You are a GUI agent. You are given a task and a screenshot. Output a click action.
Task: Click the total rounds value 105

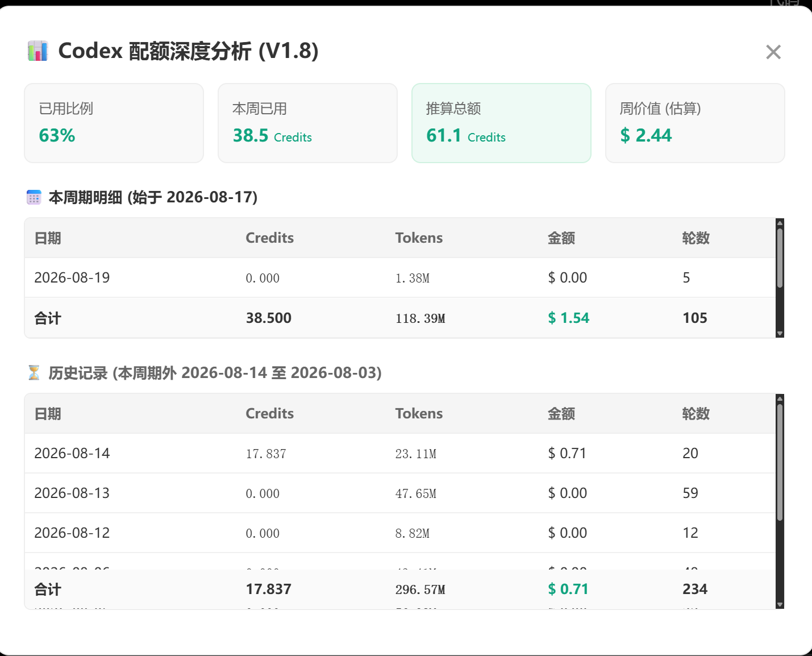pyautogui.click(x=695, y=318)
